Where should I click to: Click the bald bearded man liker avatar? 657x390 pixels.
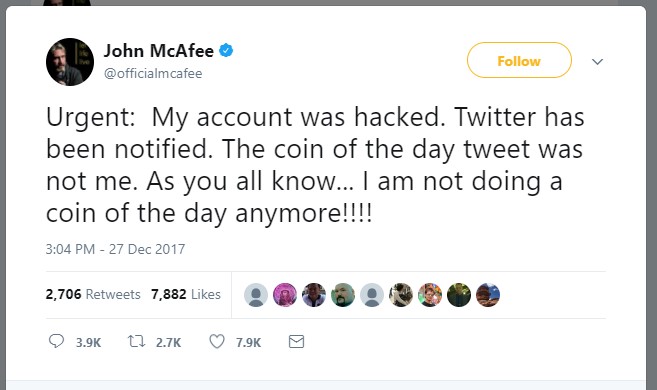click(x=343, y=295)
